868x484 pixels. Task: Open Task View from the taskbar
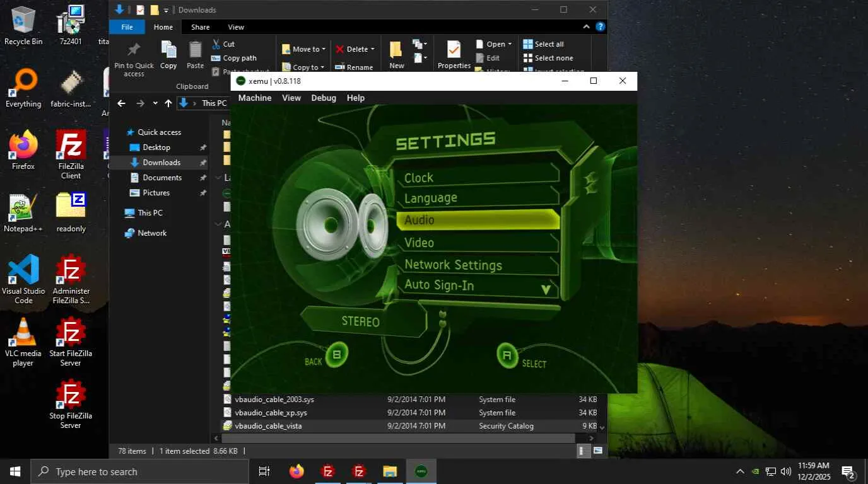pyautogui.click(x=264, y=471)
